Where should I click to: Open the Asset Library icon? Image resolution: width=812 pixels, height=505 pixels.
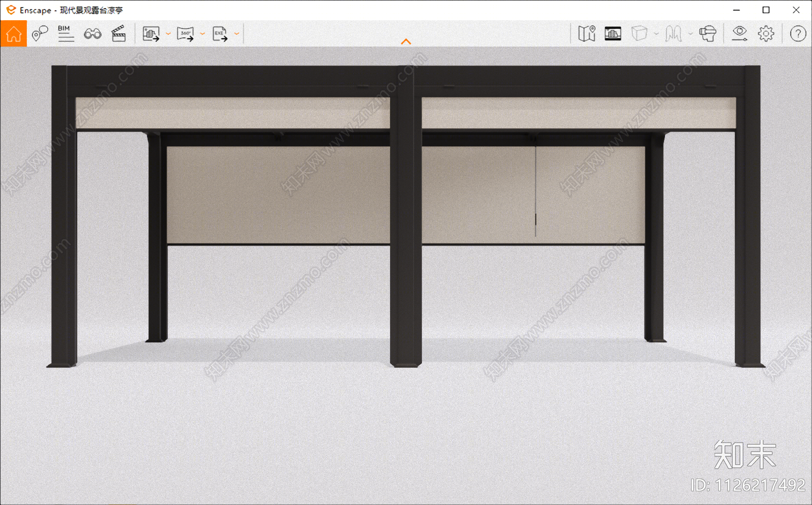(x=613, y=33)
